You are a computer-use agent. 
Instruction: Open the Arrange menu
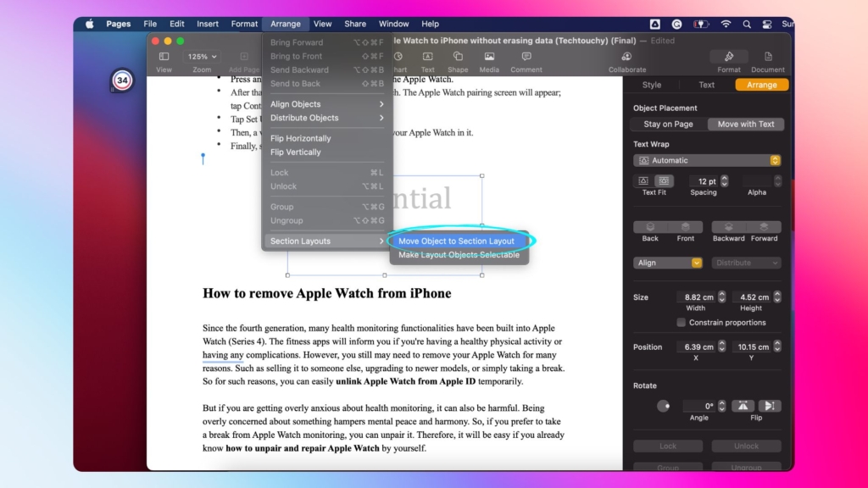pyautogui.click(x=286, y=24)
